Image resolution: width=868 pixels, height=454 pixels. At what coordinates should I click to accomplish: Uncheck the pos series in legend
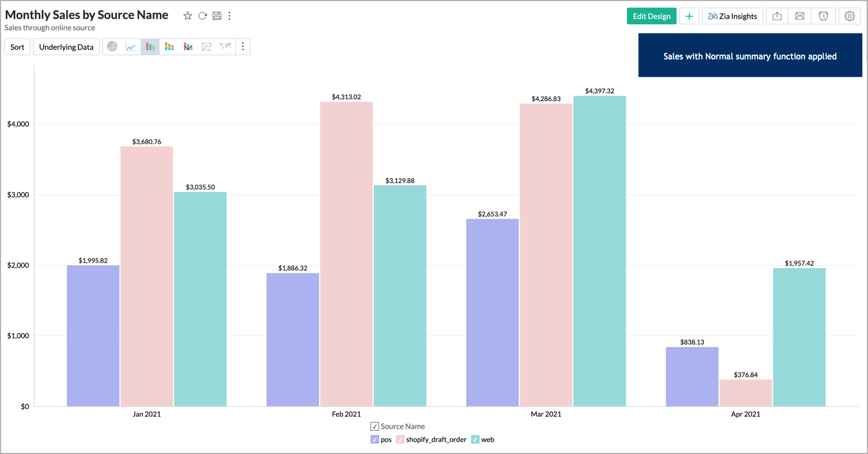(375, 439)
